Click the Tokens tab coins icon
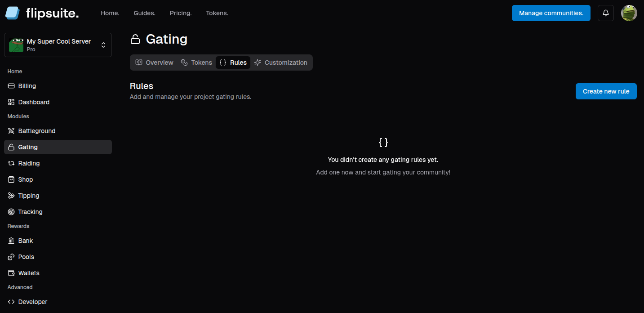644x313 pixels. coord(184,63)
